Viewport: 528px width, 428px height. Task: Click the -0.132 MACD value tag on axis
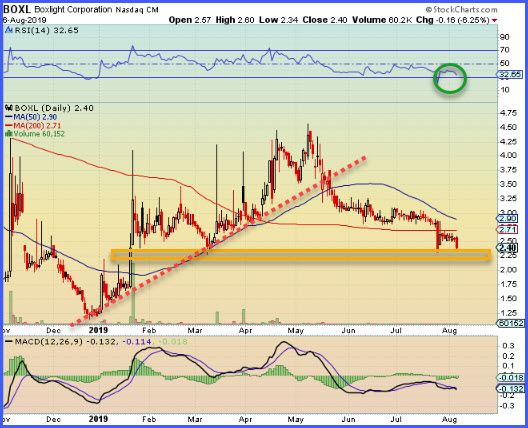click(x=510, y=389)
